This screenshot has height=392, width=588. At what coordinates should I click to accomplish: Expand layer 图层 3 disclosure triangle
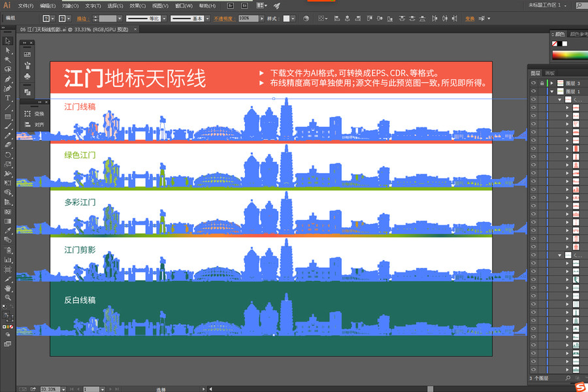tap(551, 83)
